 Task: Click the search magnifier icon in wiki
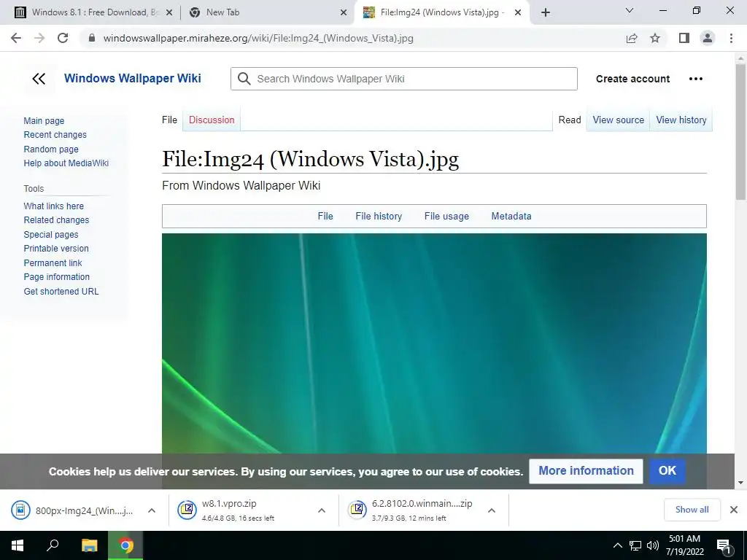pyautogui.click(x=244, y=79)
